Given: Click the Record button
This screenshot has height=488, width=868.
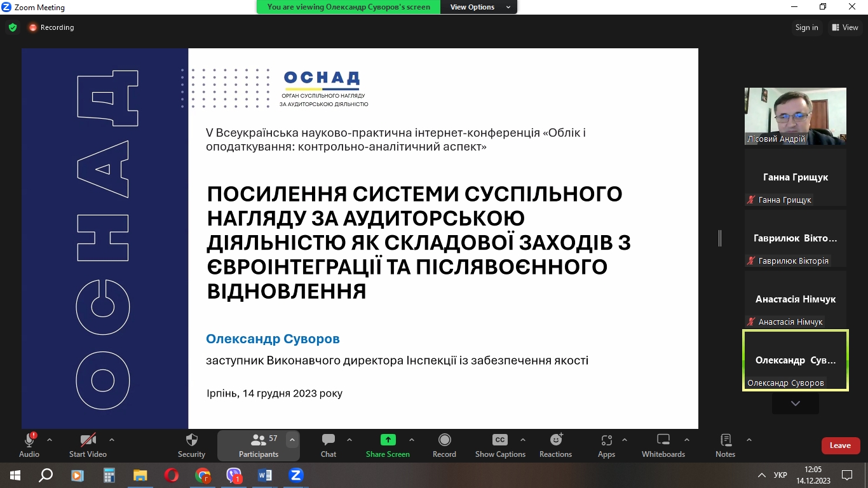Looking at the screenshot, I should point(444,445).
